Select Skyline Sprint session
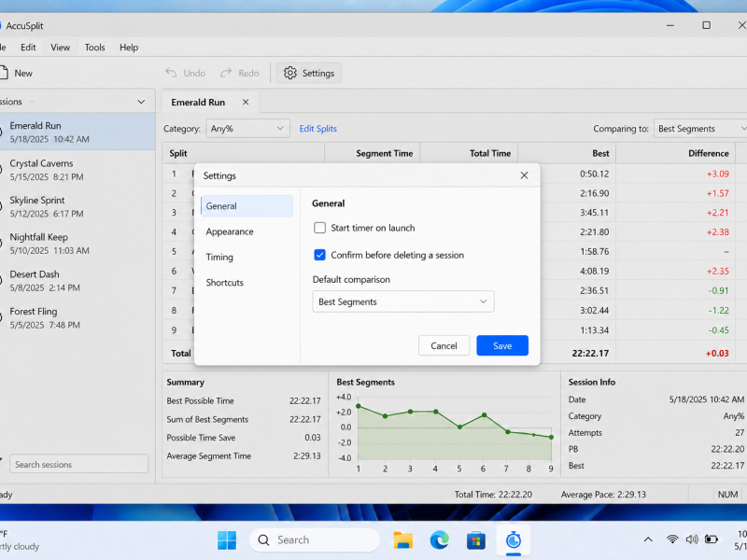747x560 pixels. point(78,206)
